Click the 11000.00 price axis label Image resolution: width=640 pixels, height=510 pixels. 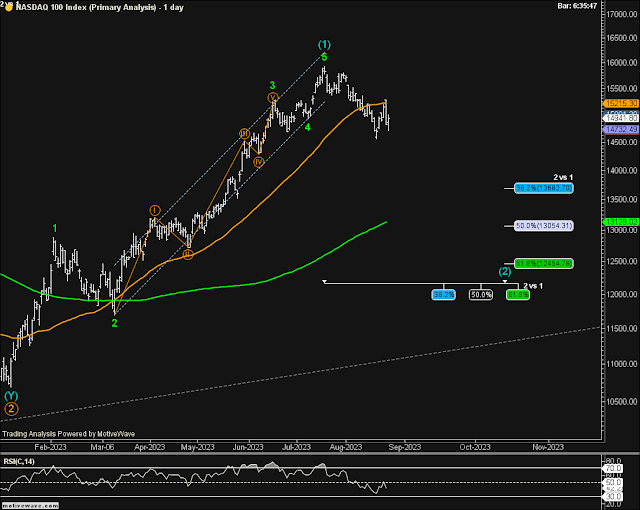pos(622,364)
